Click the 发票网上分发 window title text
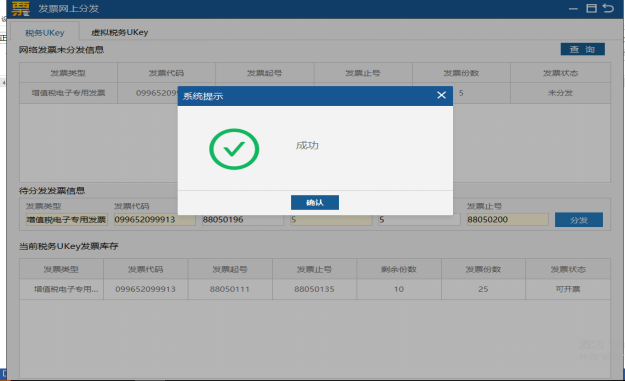The image size is (625, 381). [69, 8]
